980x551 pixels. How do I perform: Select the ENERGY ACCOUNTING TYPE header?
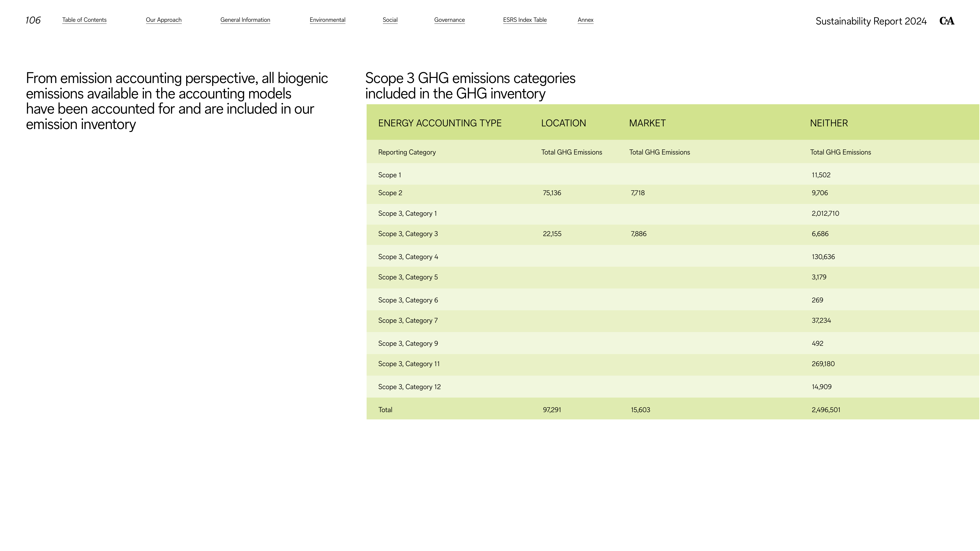[439, 123]
